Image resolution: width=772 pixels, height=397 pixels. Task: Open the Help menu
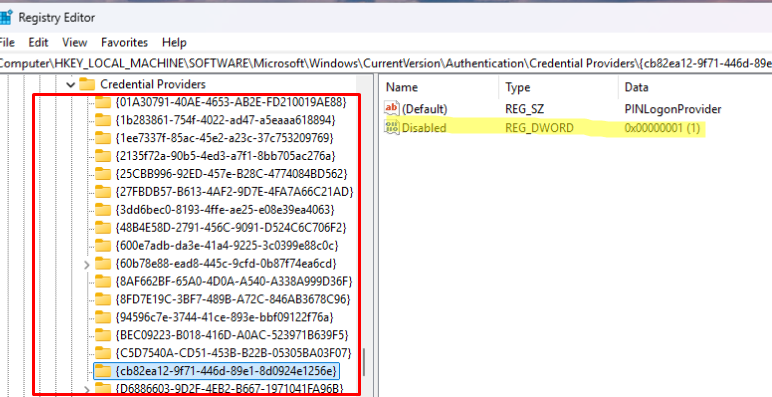point(174,42)
